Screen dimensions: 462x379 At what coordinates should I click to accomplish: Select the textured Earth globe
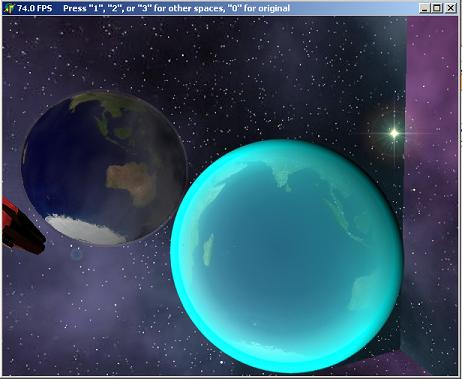[x=104, y=168]
